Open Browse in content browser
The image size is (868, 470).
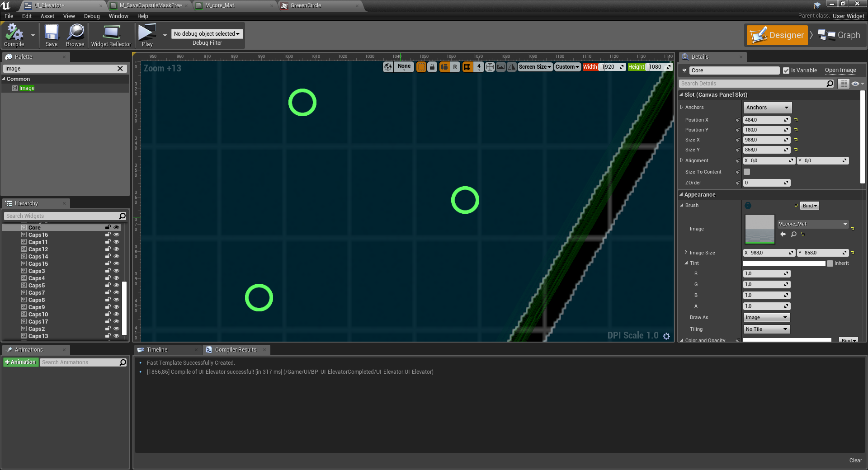(x=75, y=35)
